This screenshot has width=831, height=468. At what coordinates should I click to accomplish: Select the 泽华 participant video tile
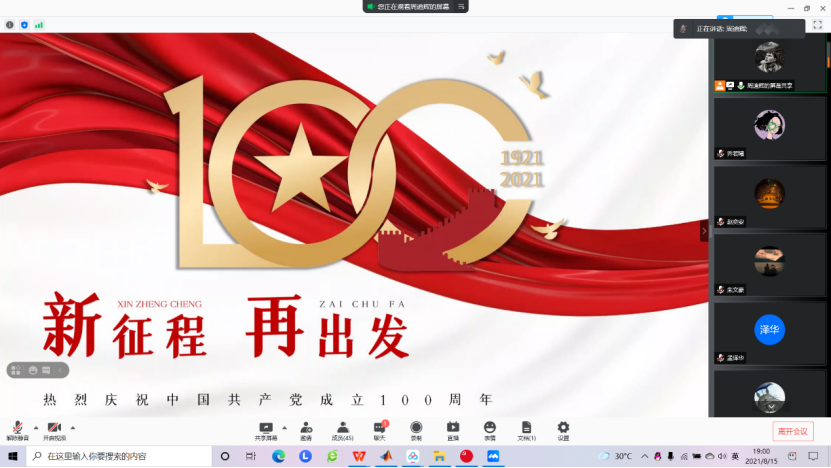769,329
